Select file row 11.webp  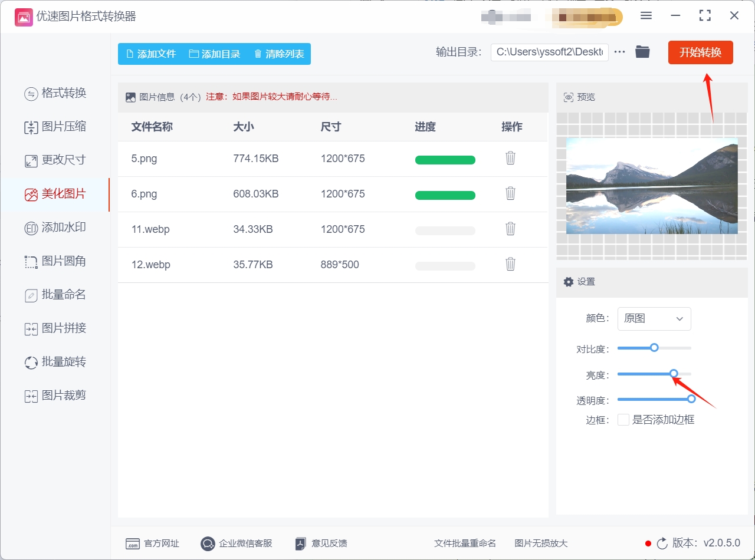click(333, 229)
